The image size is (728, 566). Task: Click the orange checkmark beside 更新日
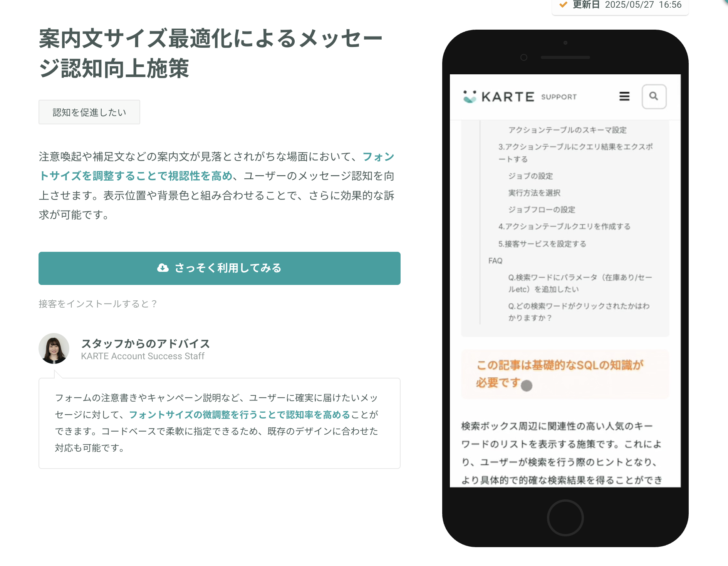pos(563,5)
